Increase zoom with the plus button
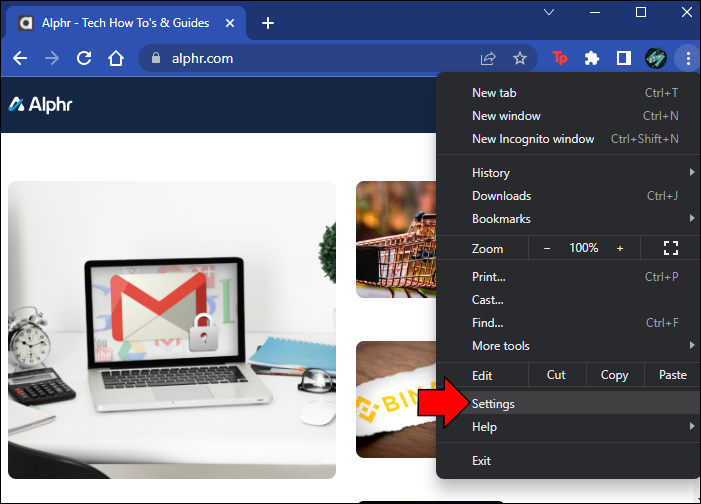 pos(620,248)
